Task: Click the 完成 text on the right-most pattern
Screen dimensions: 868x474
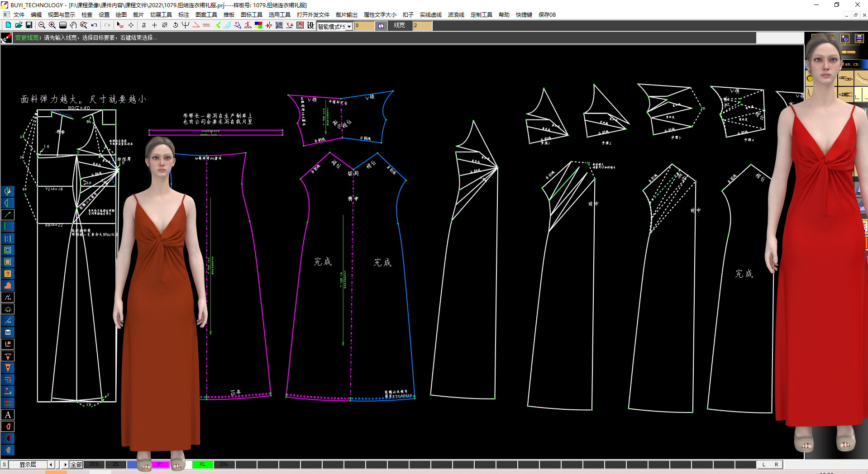Action: coord(744,274)
